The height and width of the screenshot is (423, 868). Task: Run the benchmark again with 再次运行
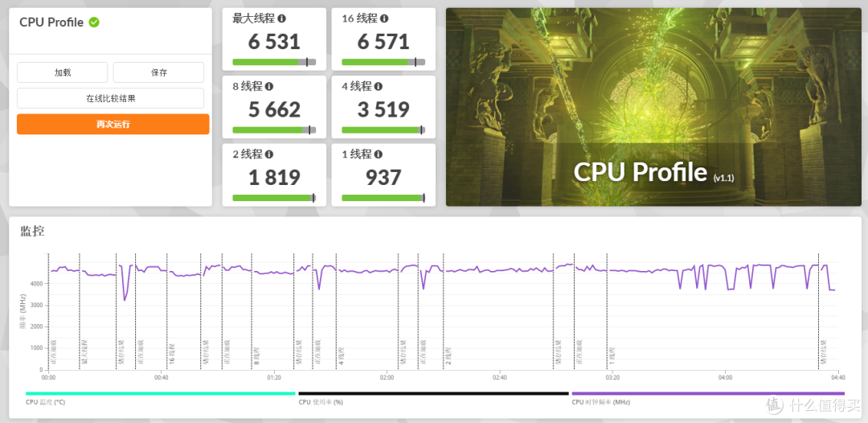pos(113,124)
